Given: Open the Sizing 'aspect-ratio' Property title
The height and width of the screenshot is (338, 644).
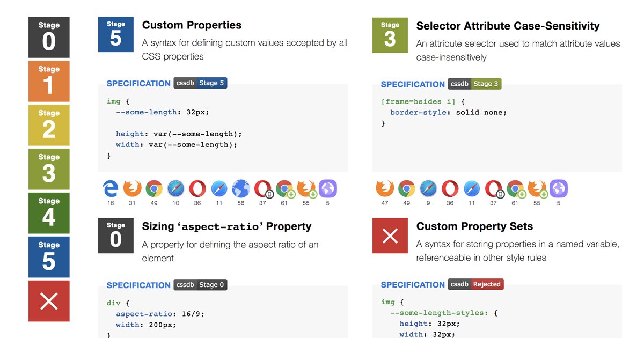Looking at the screenshot, I should click(x=226, y=226).
